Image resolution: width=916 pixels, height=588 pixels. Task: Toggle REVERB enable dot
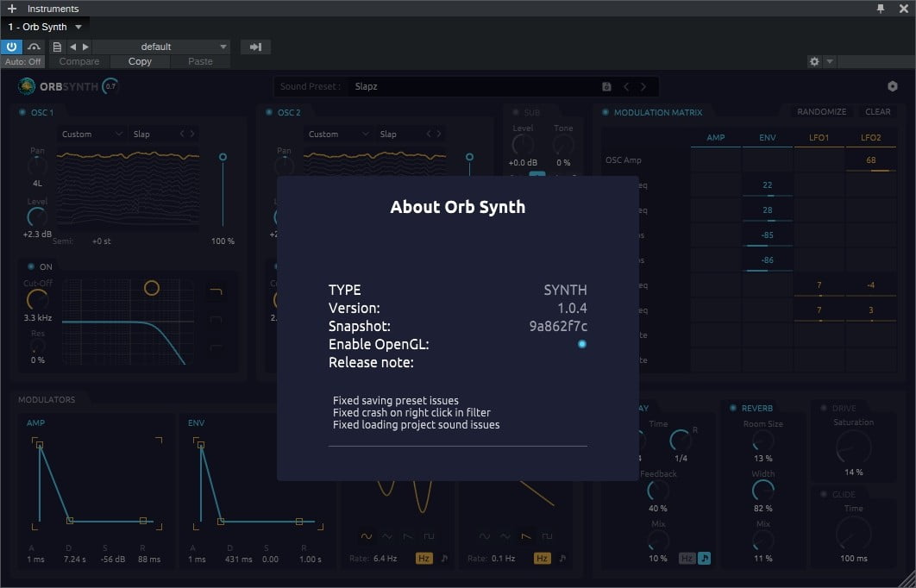[x=732, y=408]
